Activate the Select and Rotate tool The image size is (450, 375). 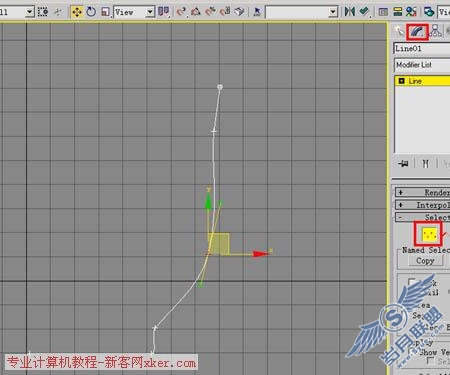point(91,12)
